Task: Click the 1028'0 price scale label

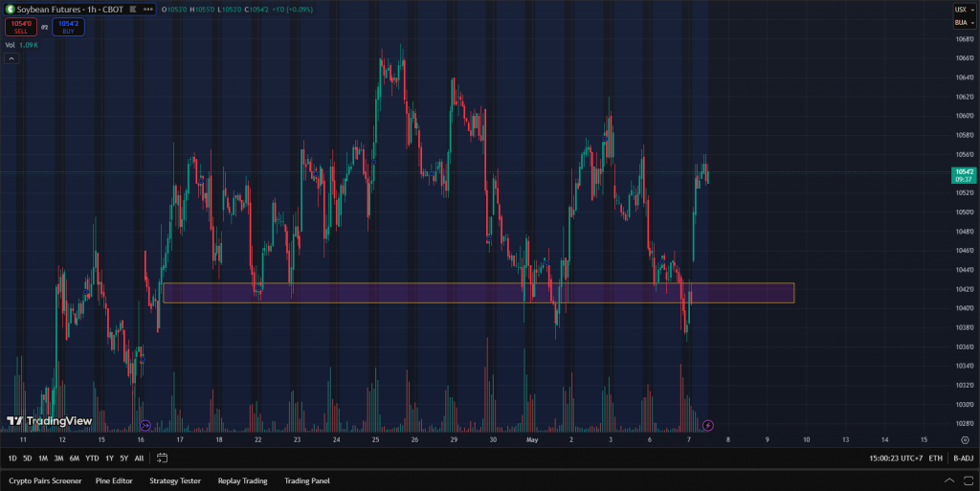Action: (x=965, y=424)
